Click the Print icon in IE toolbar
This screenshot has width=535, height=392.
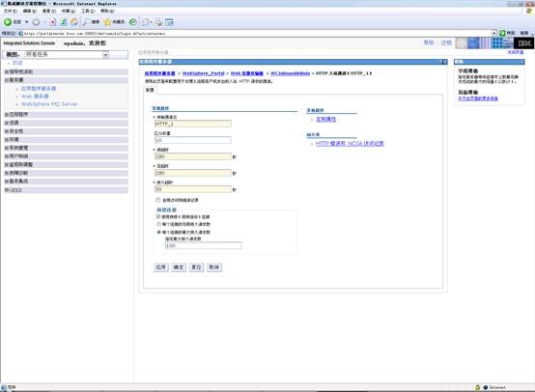158,22
